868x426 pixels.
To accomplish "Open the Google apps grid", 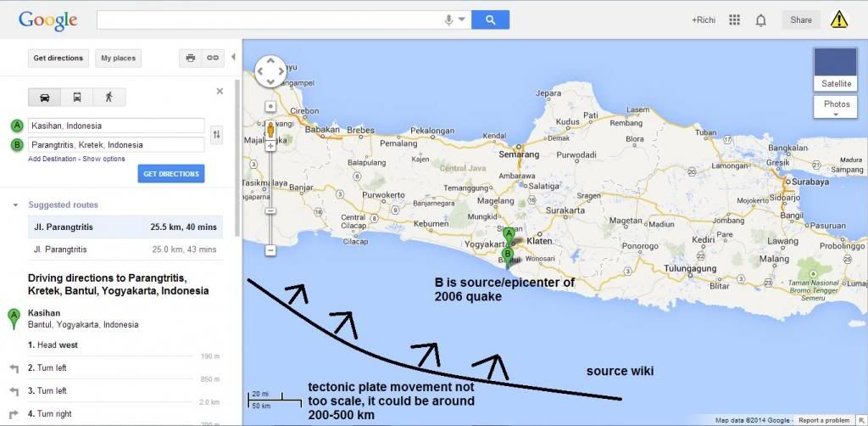I will (735, 20).
